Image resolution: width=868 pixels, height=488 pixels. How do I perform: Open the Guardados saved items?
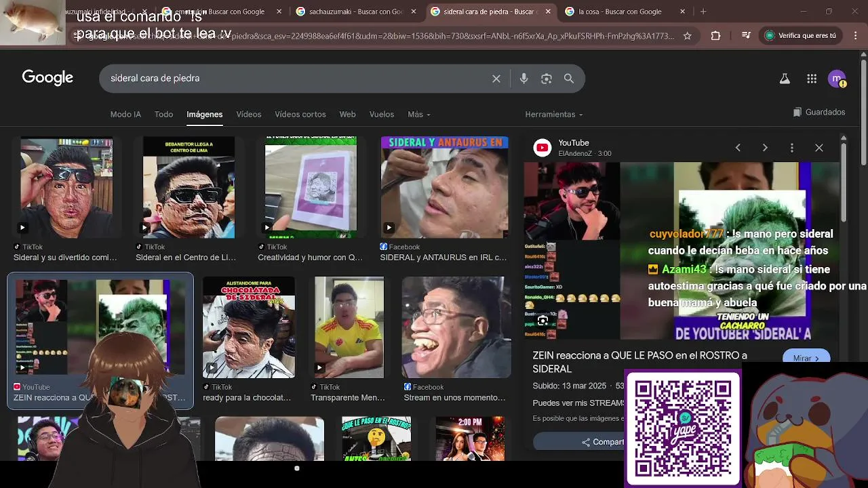pos(819,113)
